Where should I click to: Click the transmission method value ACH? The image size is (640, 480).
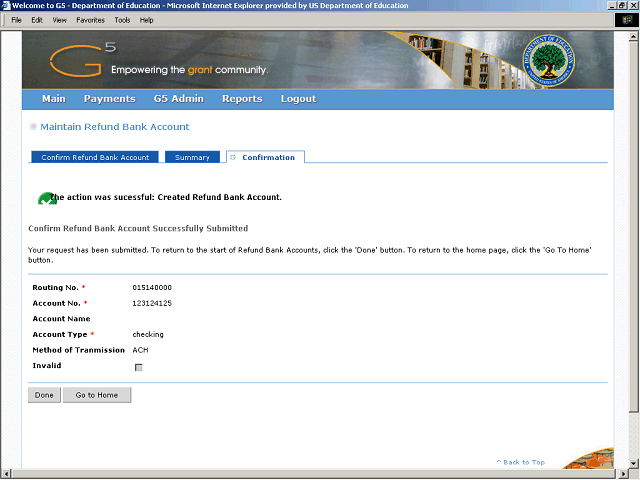pyautogui.click(x=140, y=350)
